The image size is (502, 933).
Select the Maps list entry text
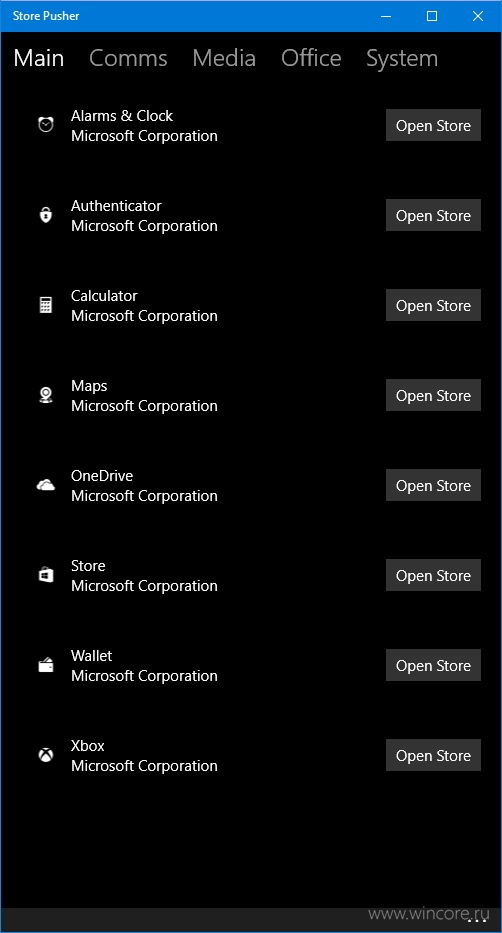pos(144,396)
